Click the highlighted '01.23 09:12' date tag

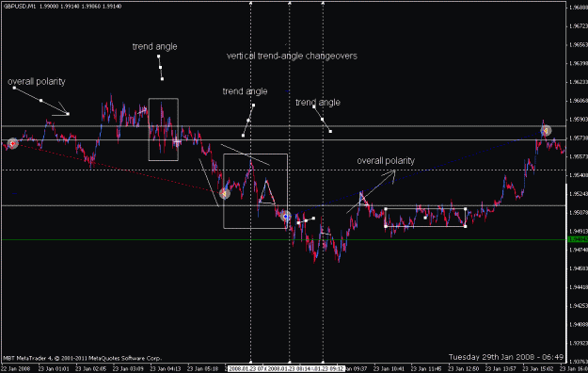pos(329,369)
